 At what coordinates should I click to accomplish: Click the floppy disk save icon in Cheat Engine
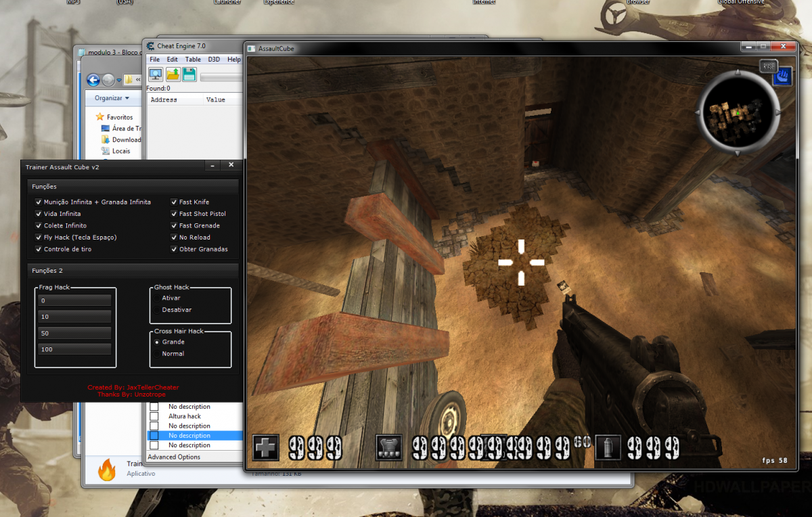[189, 74]
